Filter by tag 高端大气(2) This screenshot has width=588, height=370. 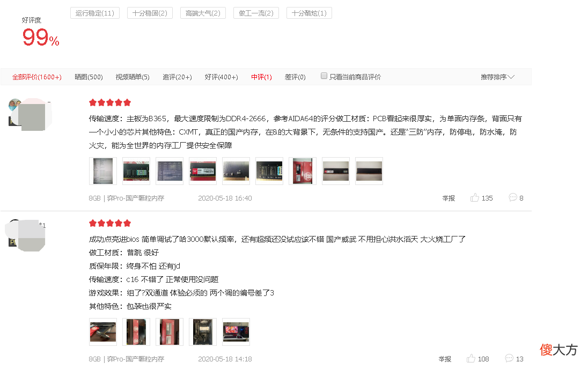click(x=203, y=13)
